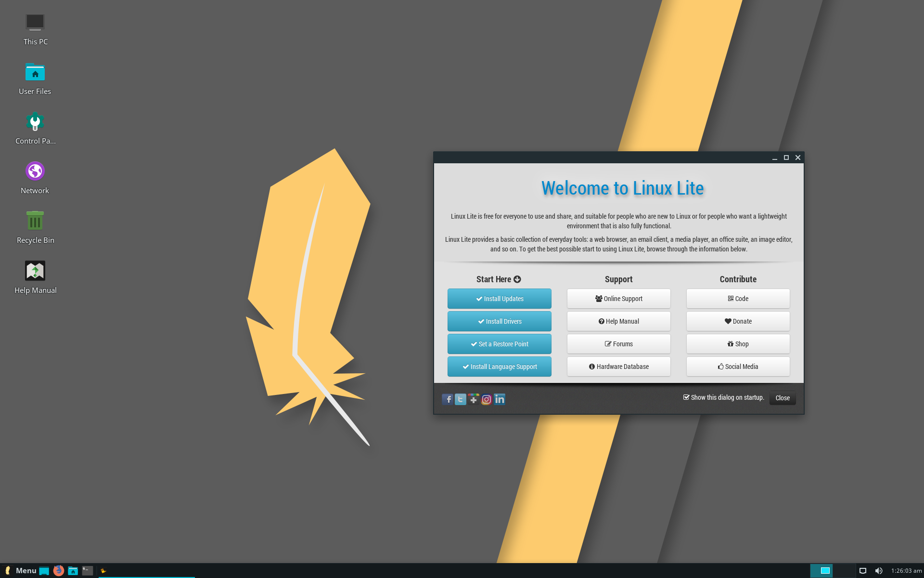Click Install Language Support
The width and height of the screenshot is (924, 578).
500,367
